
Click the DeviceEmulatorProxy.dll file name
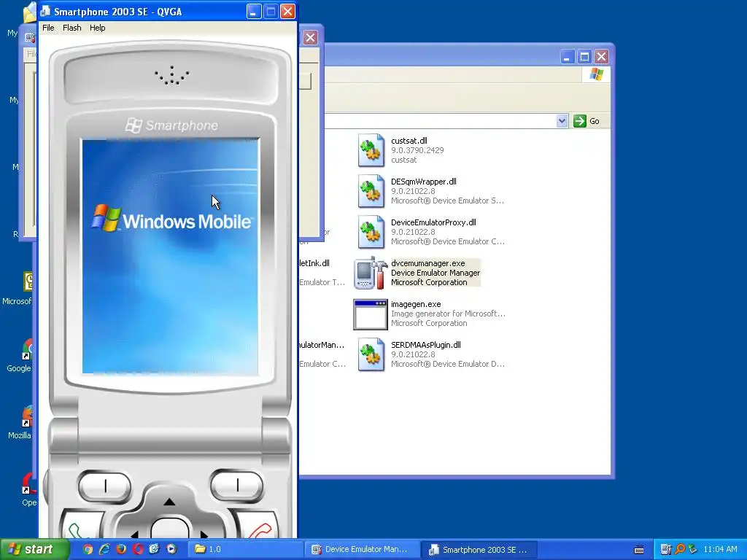pyautogui.click(x=433, y=222)
